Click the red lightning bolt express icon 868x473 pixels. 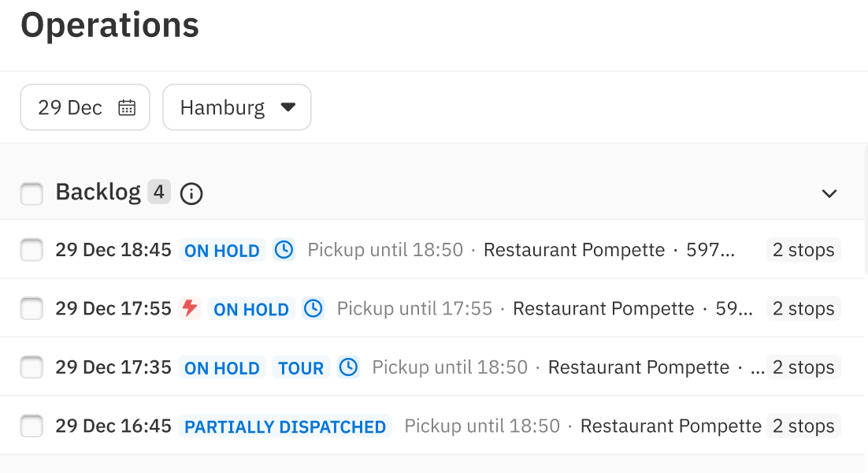pyautogui.click(x=190, y=308)
